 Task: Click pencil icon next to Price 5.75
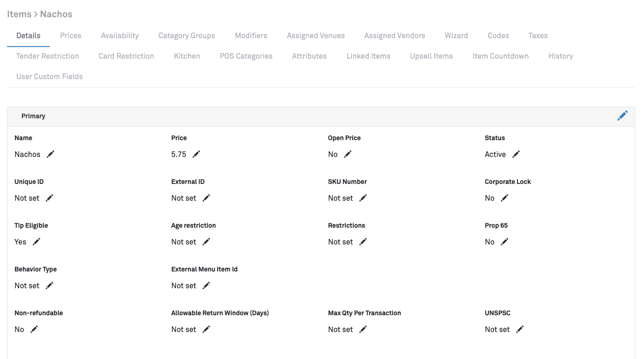coord(196,154)
